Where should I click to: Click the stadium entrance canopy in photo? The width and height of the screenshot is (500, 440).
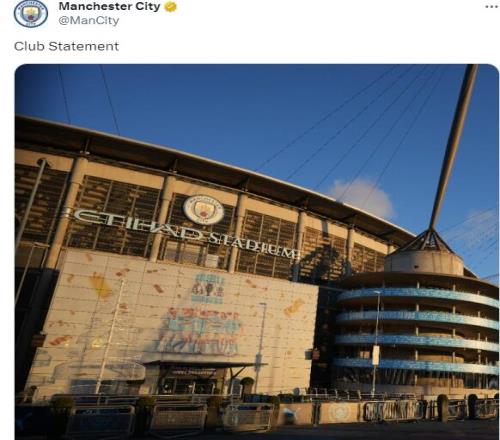click(x=203, y=365)
